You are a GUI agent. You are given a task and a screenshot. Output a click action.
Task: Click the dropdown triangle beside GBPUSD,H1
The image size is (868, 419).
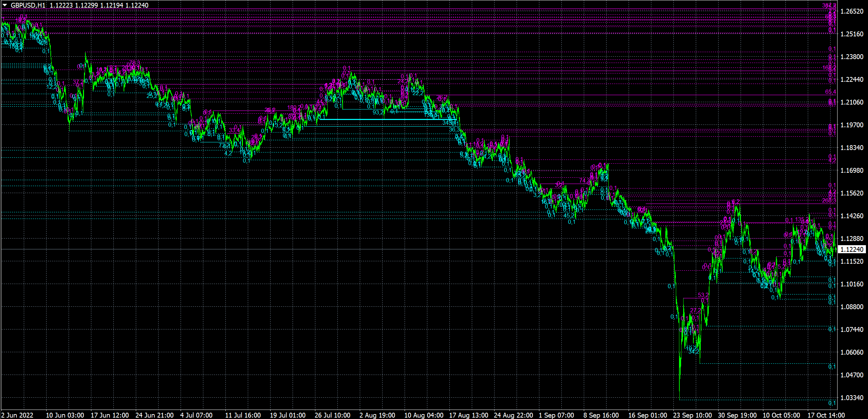click(5, 5)
